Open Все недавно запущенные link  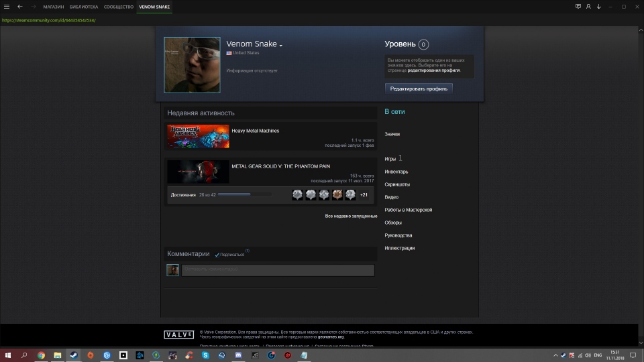pyautogui.click(x=351, y=216)
